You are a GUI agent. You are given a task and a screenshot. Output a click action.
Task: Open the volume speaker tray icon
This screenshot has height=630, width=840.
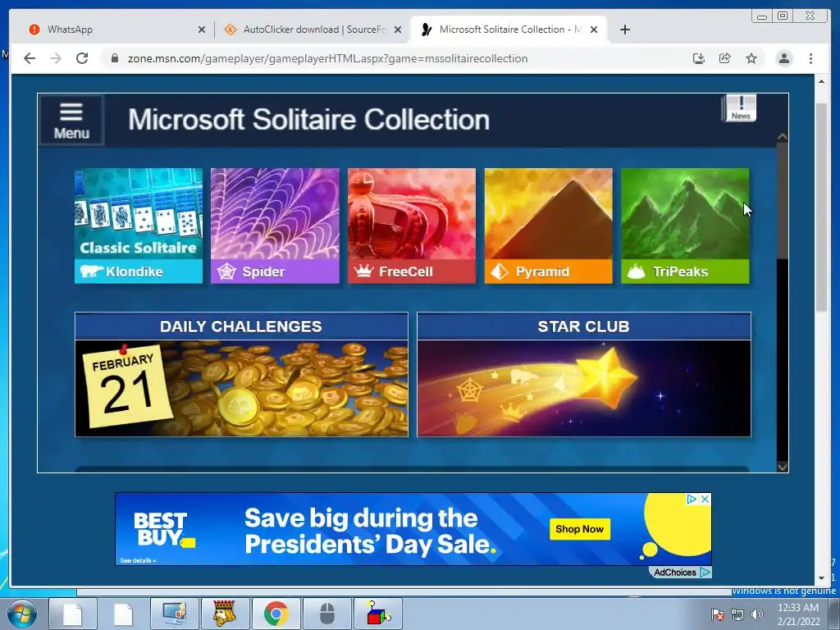point(757,614)
